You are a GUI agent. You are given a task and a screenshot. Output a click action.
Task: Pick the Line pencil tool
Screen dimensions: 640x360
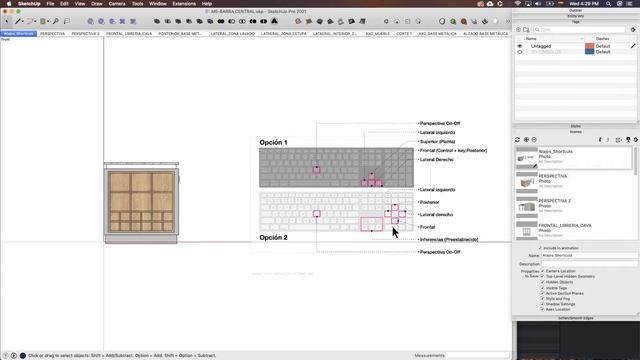click(x=18, y=21)
